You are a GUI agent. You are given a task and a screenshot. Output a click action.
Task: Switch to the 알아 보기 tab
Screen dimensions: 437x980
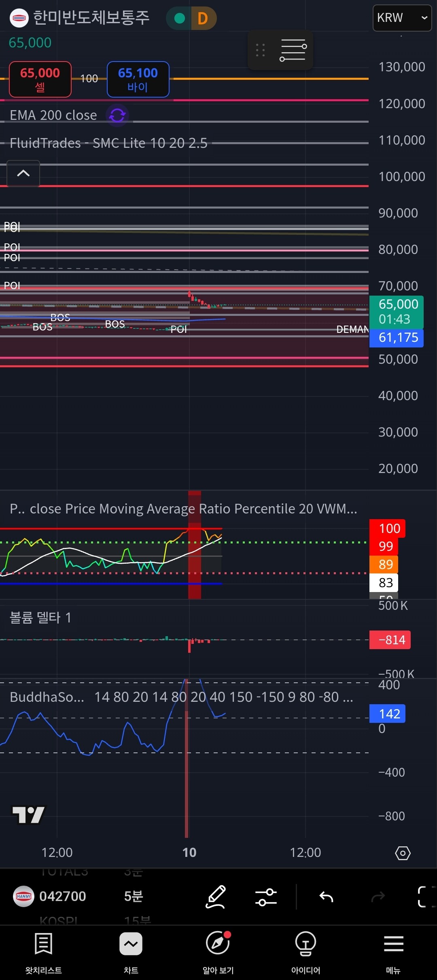click(218, 952)
